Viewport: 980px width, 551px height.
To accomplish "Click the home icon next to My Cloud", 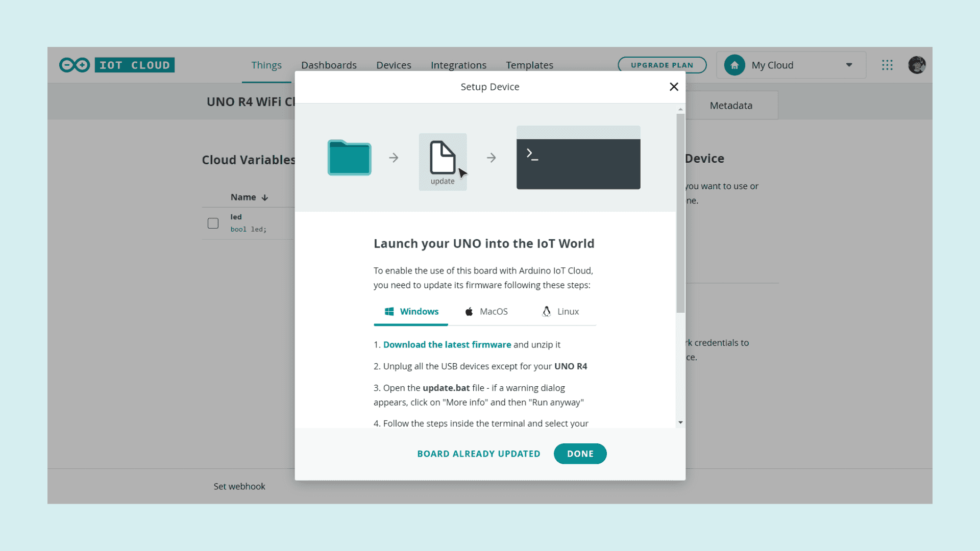I will click(x=734, y=65).
